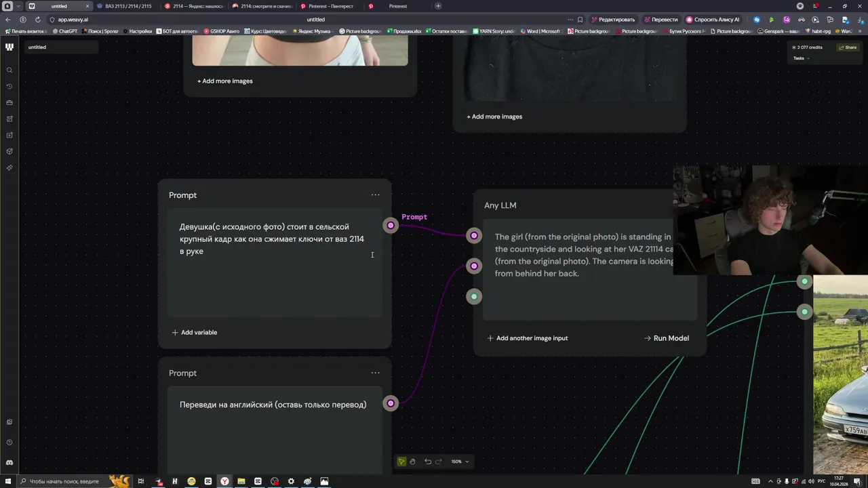Select output connector of first Prompt node

391,225
